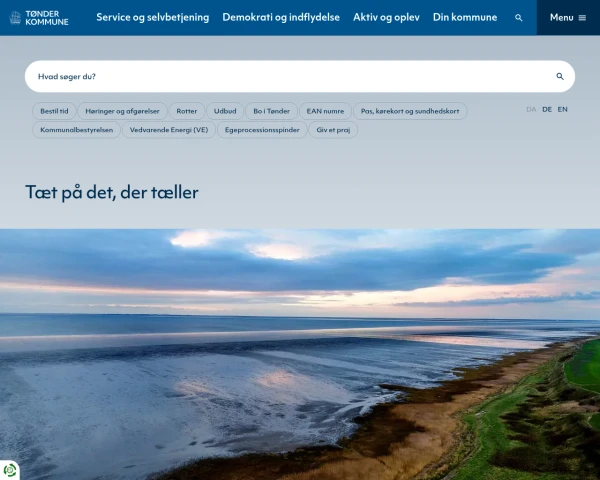Screen dimensions: 600x480
Task: Switch language to DA
Action: coord(531,109)
